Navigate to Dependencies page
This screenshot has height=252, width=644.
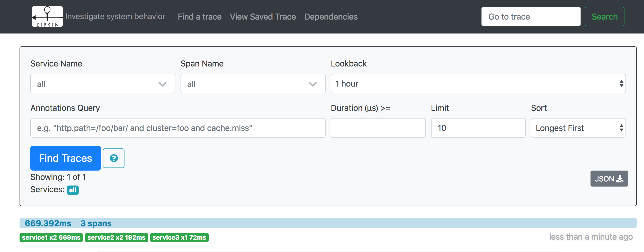point(331,17)
